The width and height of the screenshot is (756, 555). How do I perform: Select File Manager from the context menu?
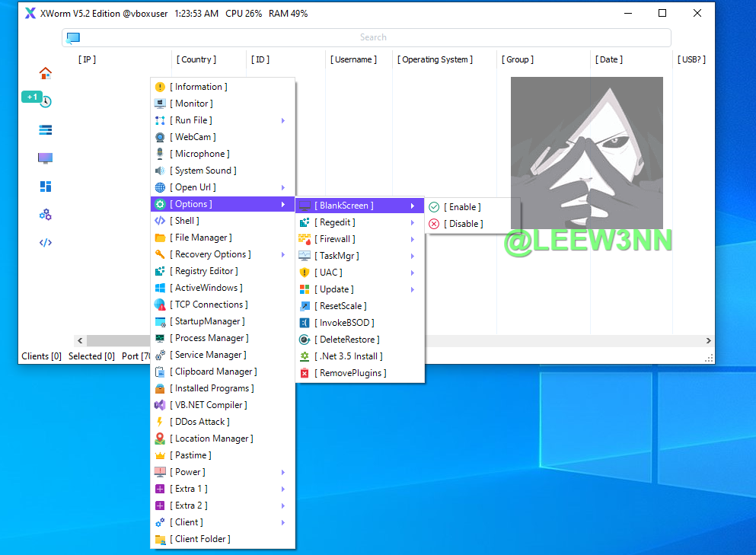pos(201,238)
